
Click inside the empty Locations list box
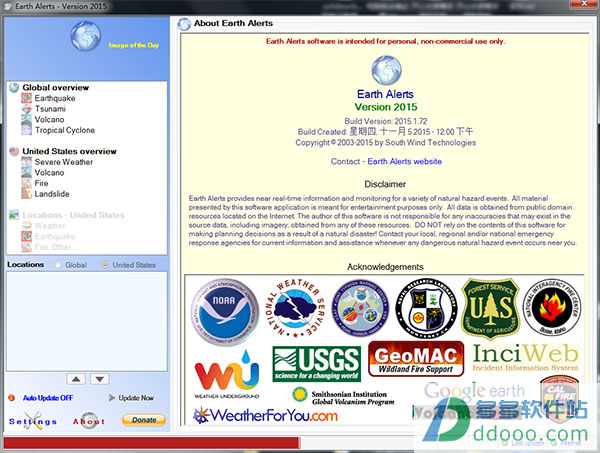coord(86,321)
